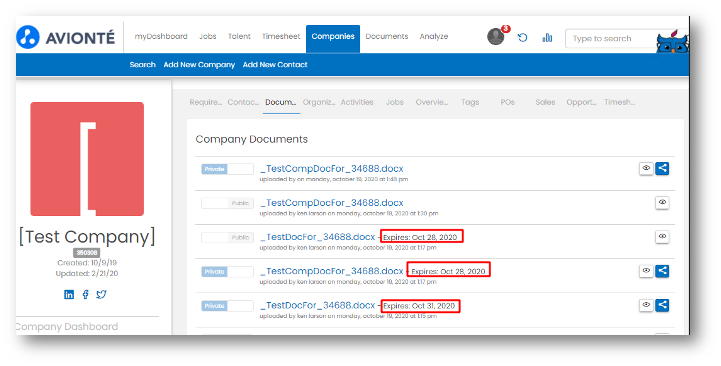
Task: Preview private _TestCompDocFor_34688.docx expiring Oct 28
Action: click(x=646, y=271)
